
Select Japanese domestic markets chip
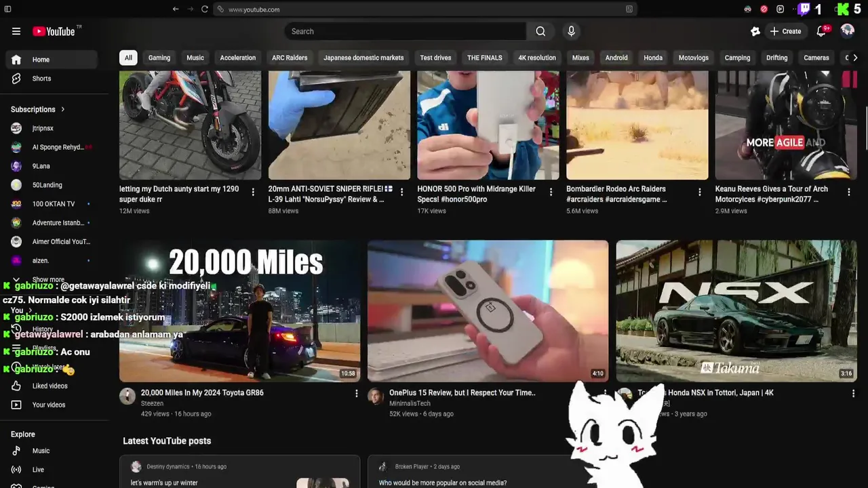363,58
